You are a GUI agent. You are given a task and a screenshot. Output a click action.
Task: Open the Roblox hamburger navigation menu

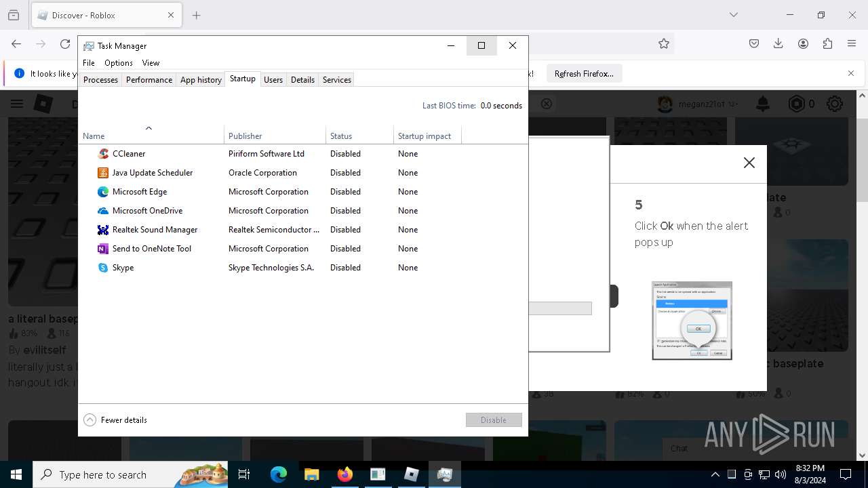pyautogui.click(x=17, y=104)
